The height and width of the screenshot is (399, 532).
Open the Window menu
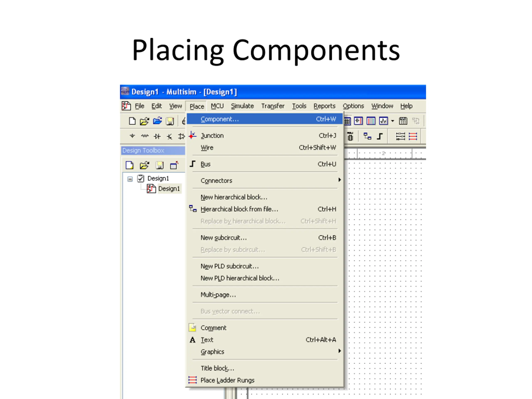pyautogui.click(x=382, y=106)
